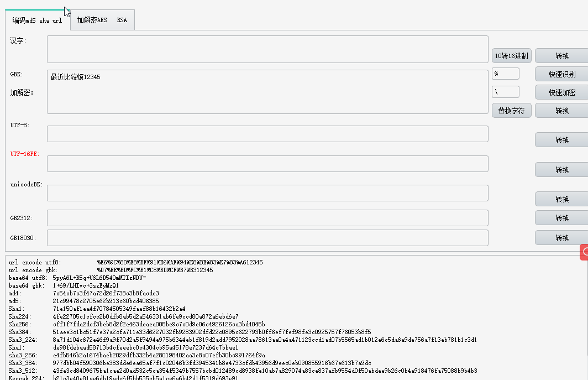588x380 pixels.
Task: Click the base64 gbk output value
Action: coord(86,285)
